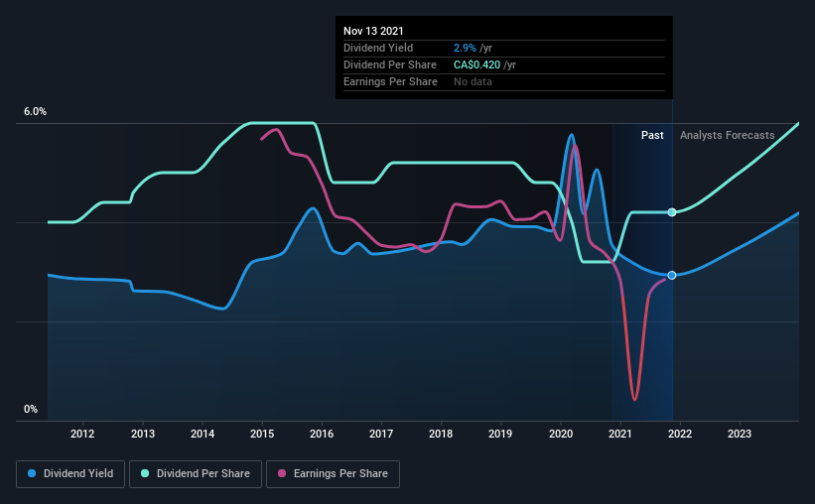Click the blue data point marker on Dividend Yield line

[672, 276]
